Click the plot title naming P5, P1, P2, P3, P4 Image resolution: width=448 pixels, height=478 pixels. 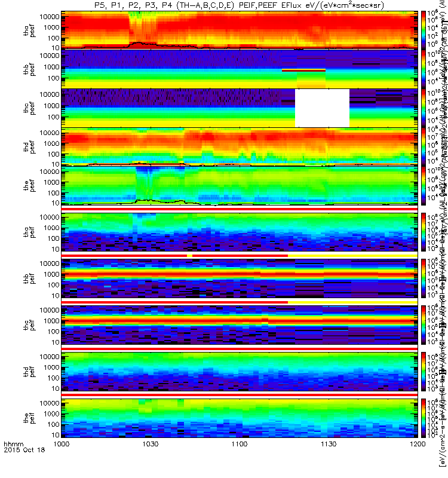tap(240, 5)
